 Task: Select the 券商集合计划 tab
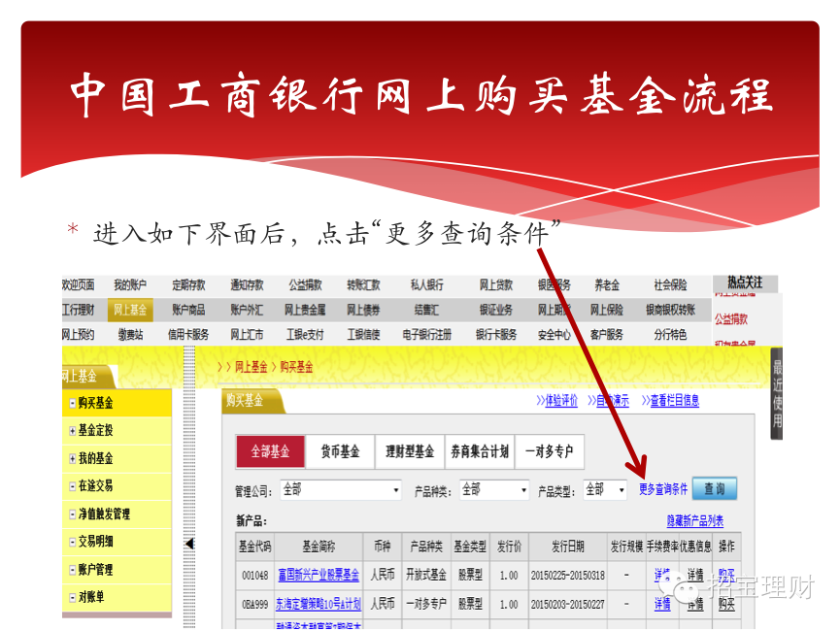(x=480, y=451)
